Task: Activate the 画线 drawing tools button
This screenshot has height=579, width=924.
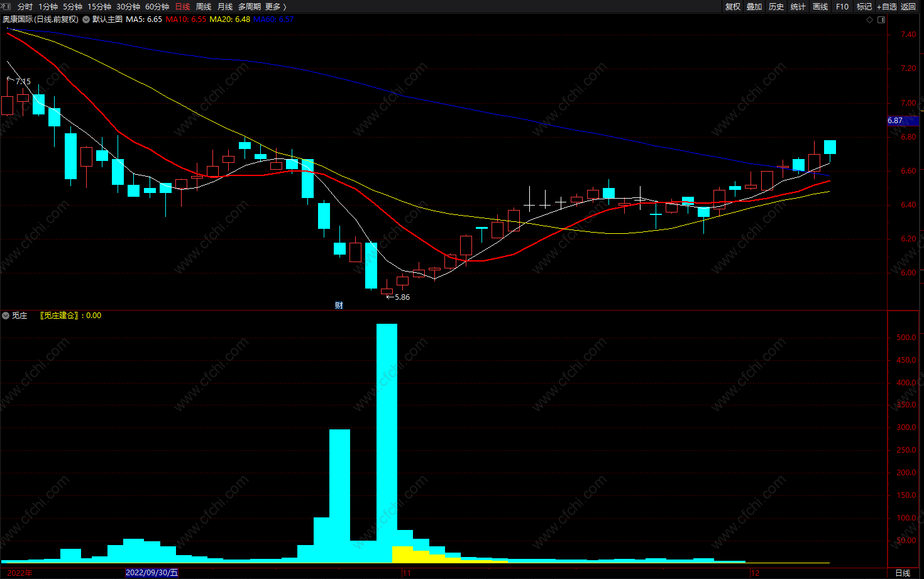Action: (820, 6)
